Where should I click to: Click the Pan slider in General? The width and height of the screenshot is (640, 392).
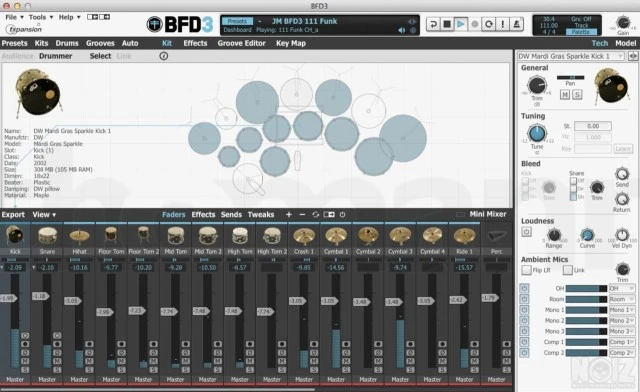(x=570, y=77)
